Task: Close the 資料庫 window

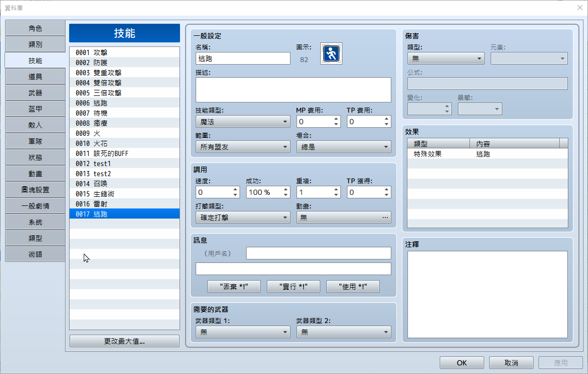Action: pos(580,8)
